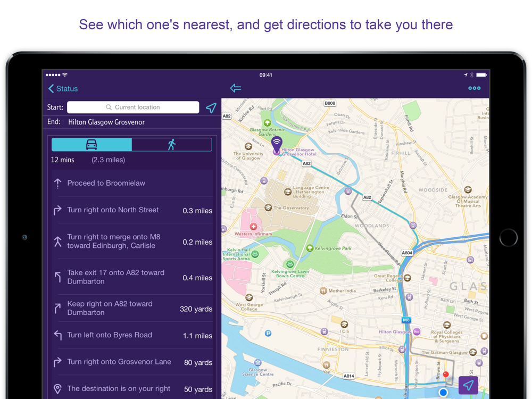Tap the blue current location dot

[443, 392]
